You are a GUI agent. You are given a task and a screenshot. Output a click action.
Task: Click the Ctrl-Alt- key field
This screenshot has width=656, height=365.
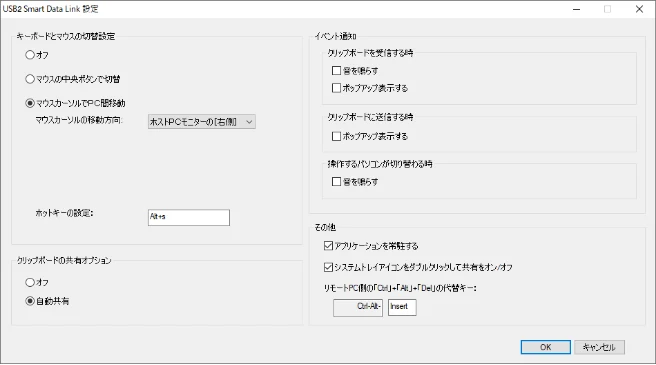point(358,307)
